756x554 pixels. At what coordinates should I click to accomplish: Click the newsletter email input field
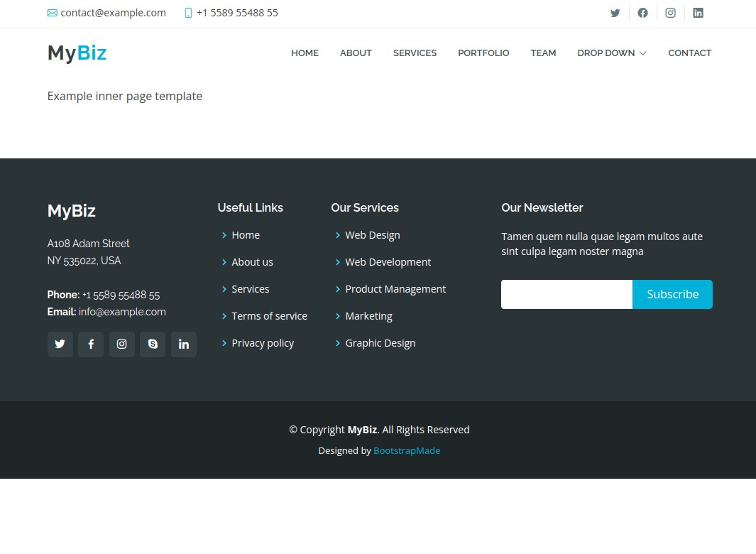(x=566, y=295)
